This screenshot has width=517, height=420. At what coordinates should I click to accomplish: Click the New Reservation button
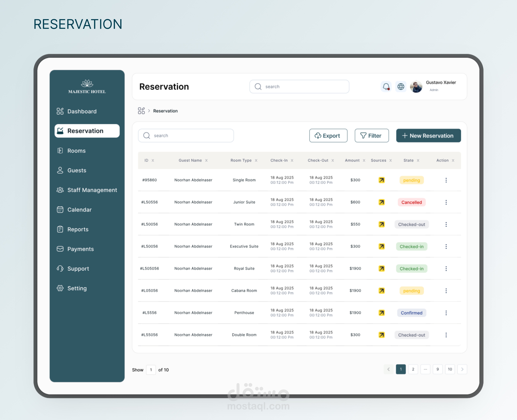(x=428, y=136)
